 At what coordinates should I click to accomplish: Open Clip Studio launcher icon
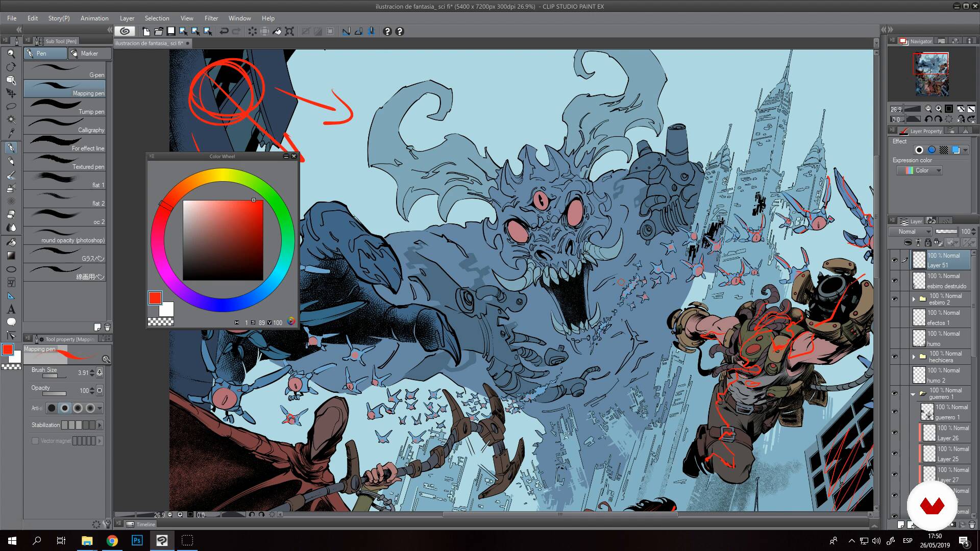[125, 31]
